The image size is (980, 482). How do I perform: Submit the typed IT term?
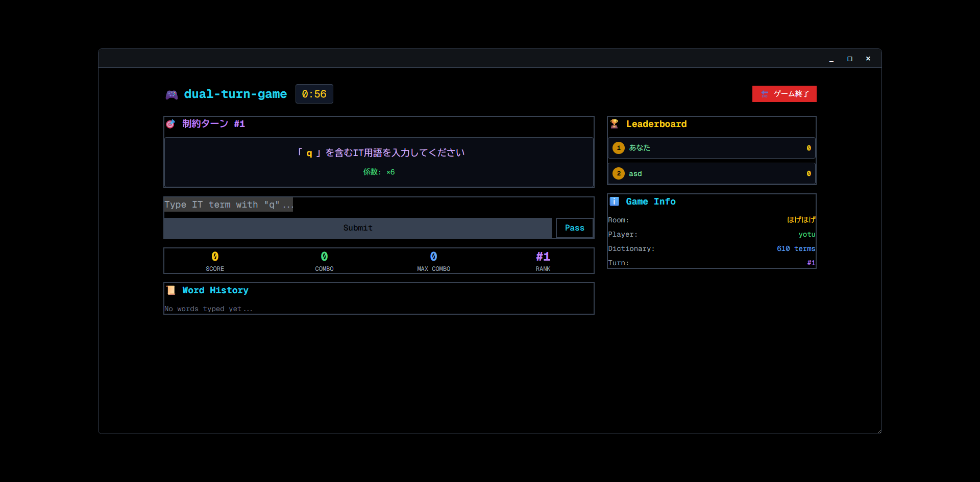click(358, 228)
